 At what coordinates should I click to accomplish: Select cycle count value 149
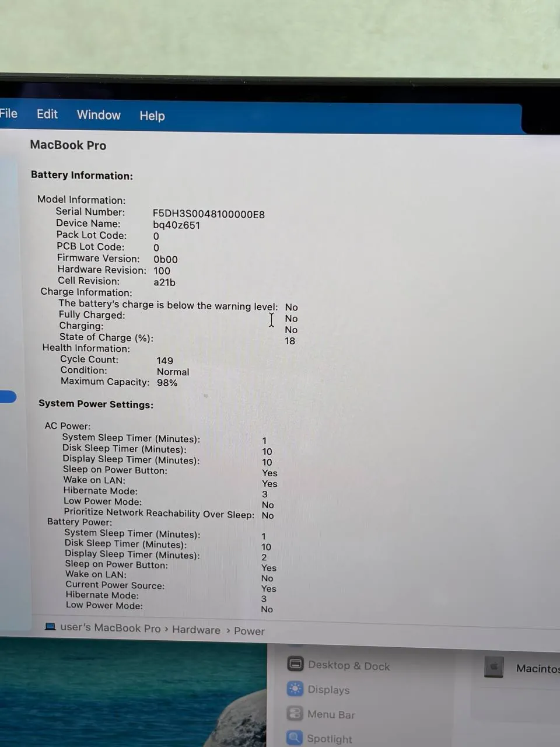(x=165, y=361)
